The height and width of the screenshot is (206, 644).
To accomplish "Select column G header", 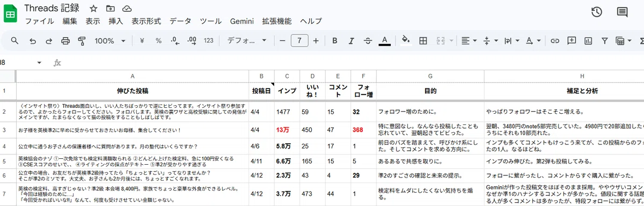I will tap(430, 76).
